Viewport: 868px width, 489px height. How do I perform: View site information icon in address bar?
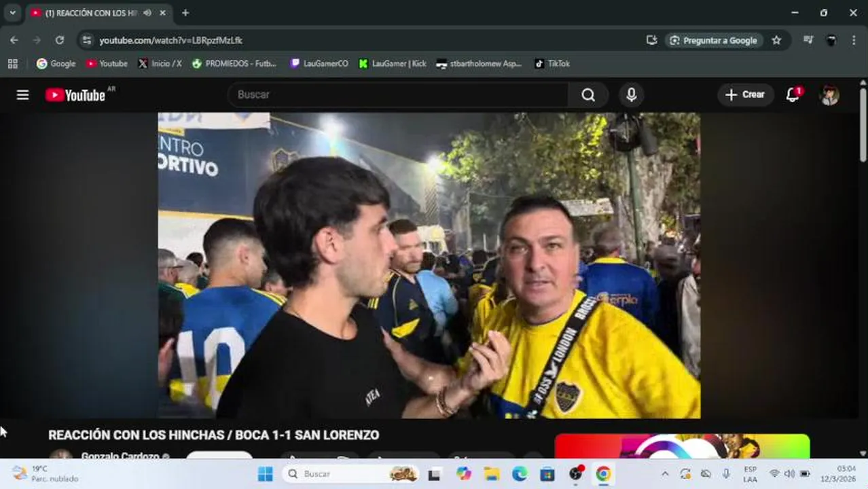pyautogui.click(x=86, y=40)
